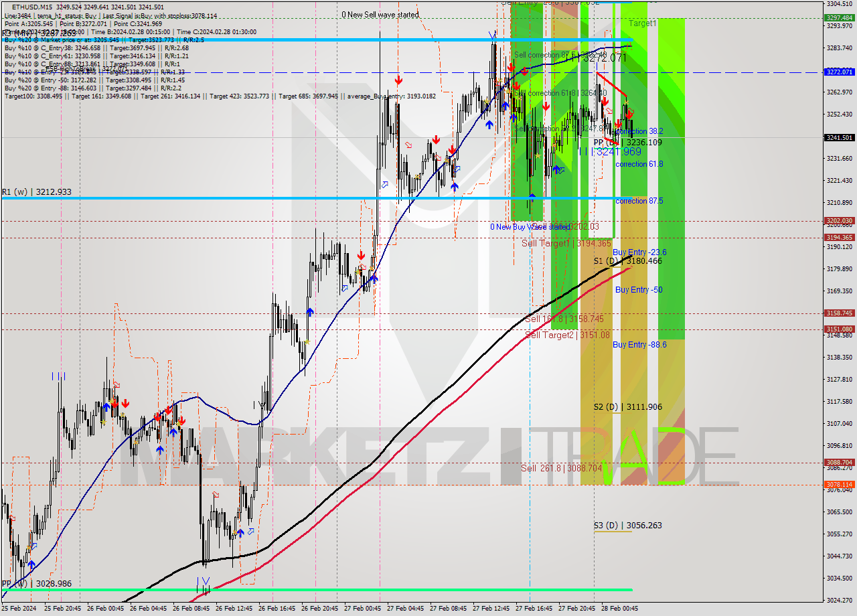Viewport: 857px width, 616px height.
Task: Select the Sell 261.8 3088.704 label
Action: click(x=561, y=468)
